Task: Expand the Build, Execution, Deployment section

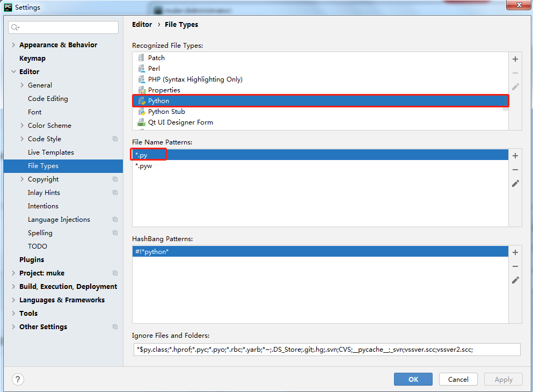Action: coord(13,287)
